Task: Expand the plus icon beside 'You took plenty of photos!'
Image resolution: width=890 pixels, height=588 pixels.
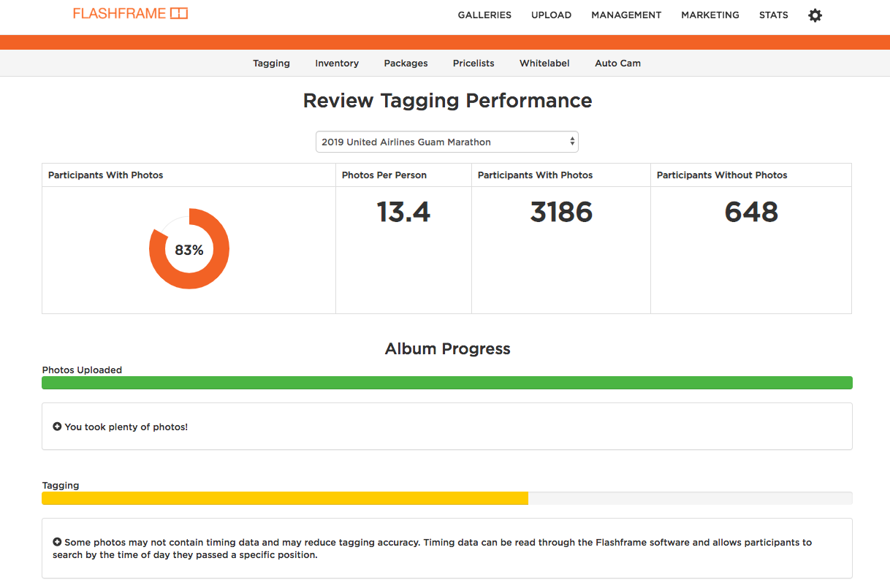Action: pos(57,427)
